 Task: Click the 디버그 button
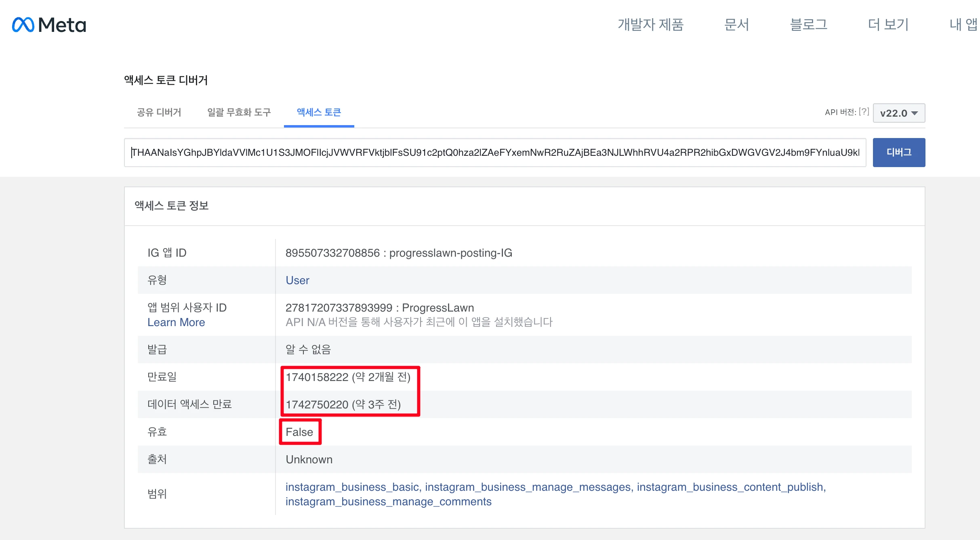point(899,153)
